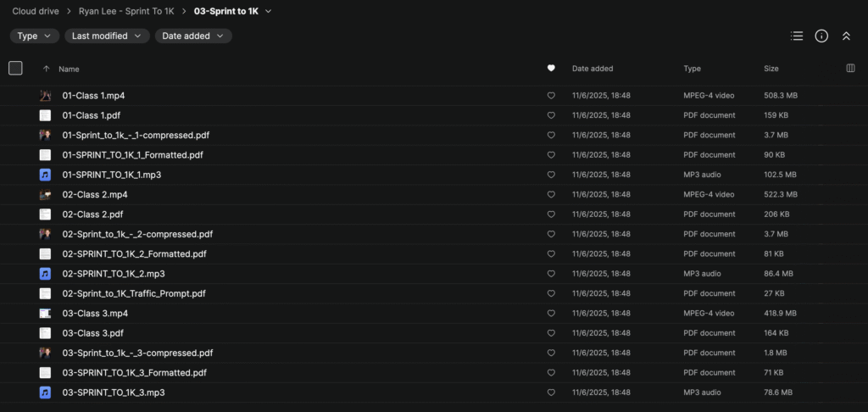Toggle favorite heart for 02-Class 2.pdf
868x412 pixels.
pos(551,214)
